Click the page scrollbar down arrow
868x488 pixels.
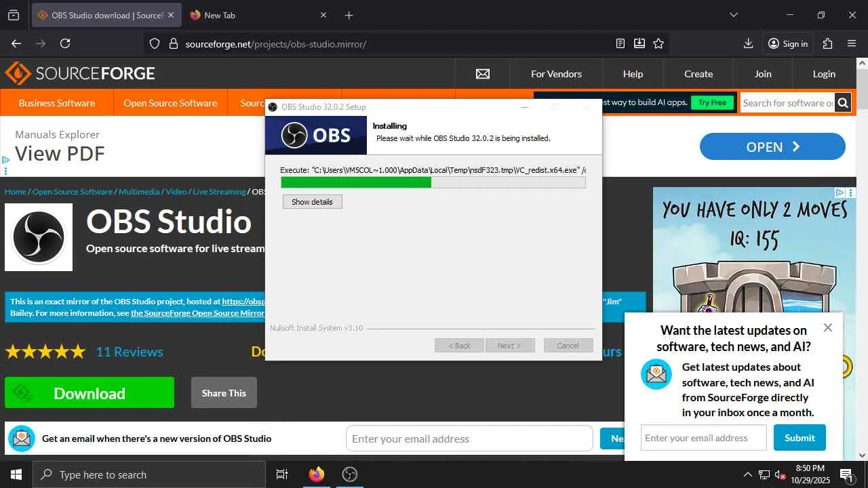[x=862, y=455]
